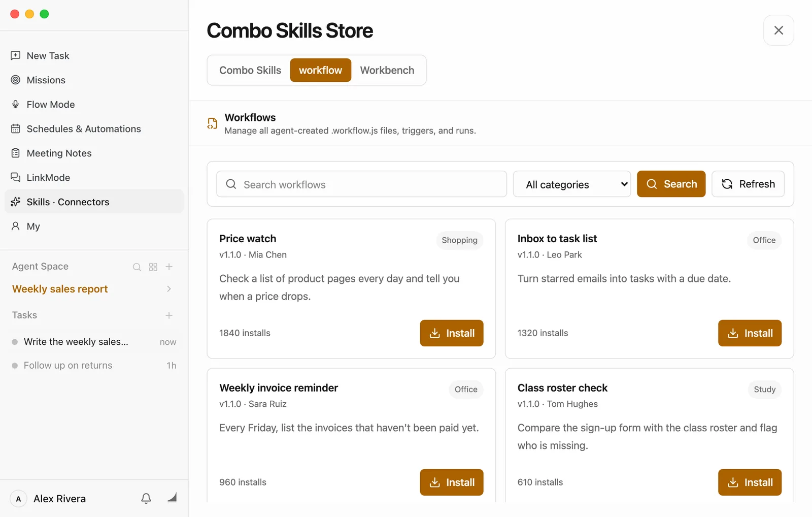Click the Agent Space heading
The image size is (812, 517).
tap(40, 267)
